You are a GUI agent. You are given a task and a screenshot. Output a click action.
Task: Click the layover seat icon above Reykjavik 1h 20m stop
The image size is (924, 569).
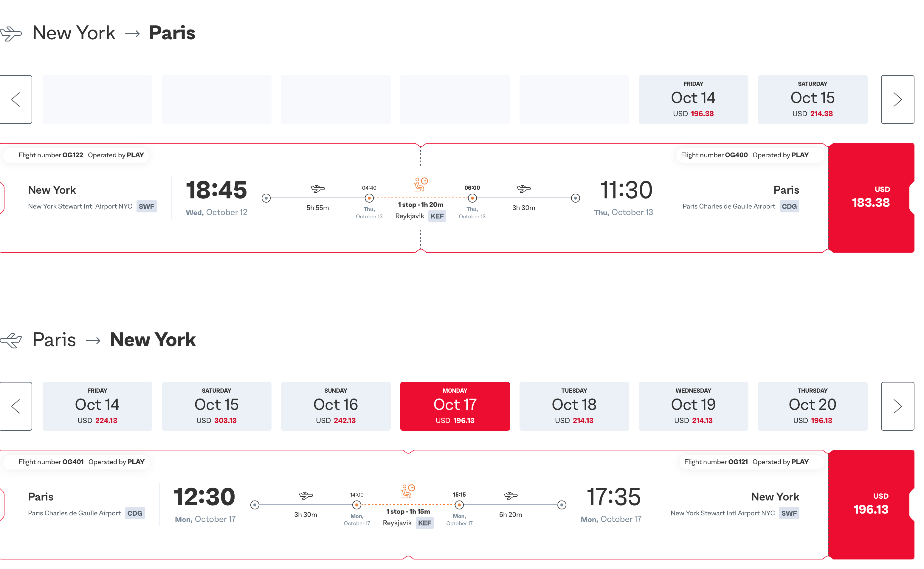click(421, 184)
